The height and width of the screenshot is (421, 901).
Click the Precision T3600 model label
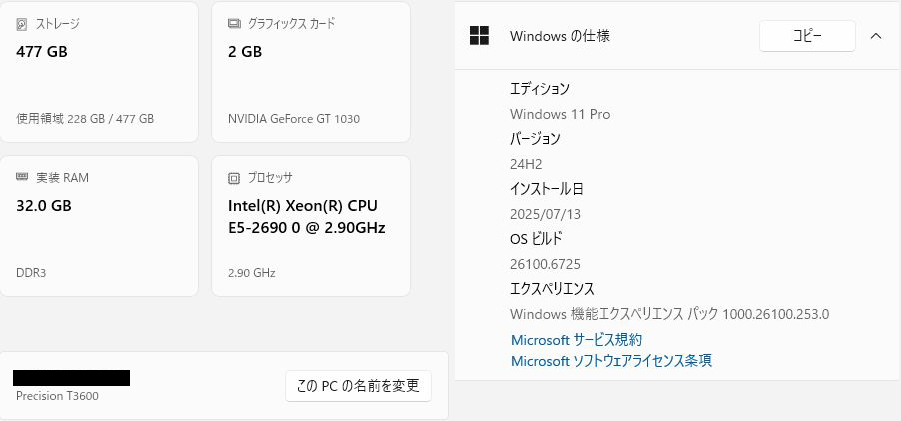[57, 396]
